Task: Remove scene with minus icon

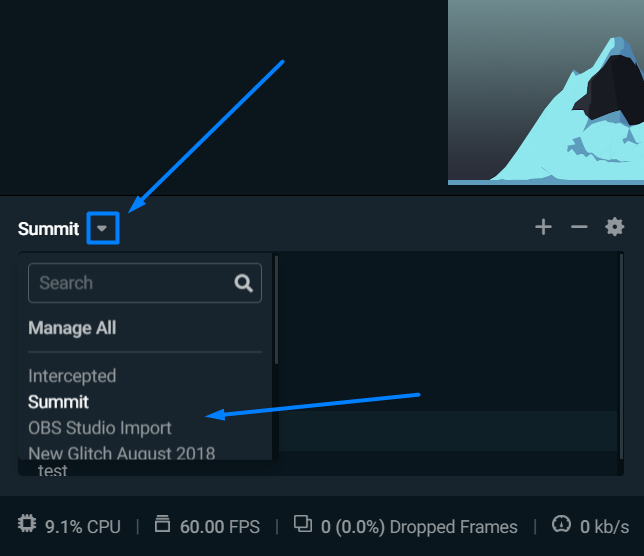Action: click(x=579, y=227)
